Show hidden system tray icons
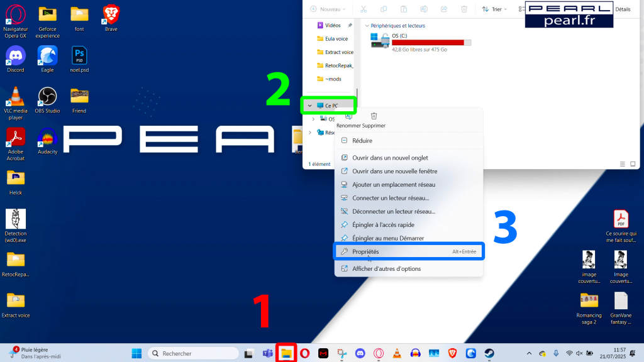The image size is (644, 362). 529,353
